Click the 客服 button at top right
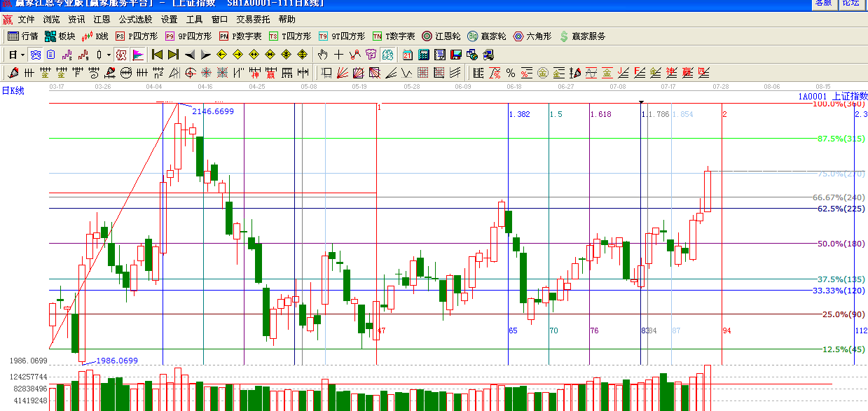The image size is (868, 411). click(823, 3)
